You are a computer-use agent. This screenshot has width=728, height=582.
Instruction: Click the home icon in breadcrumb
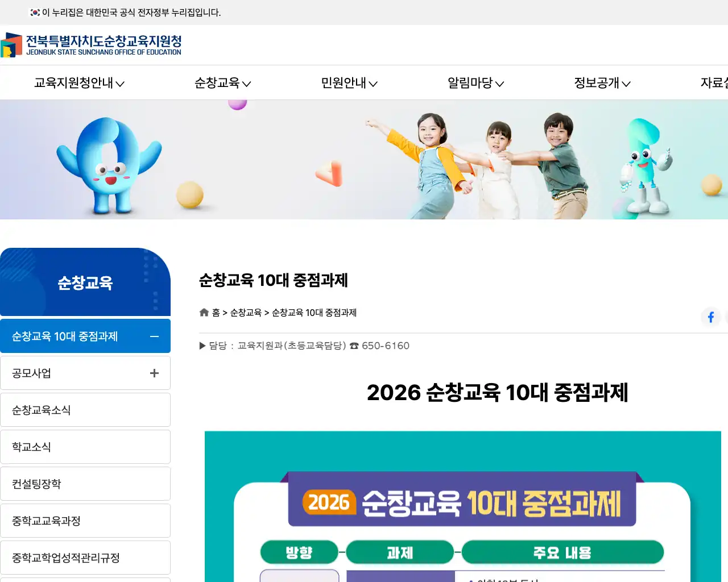point(204,313)
